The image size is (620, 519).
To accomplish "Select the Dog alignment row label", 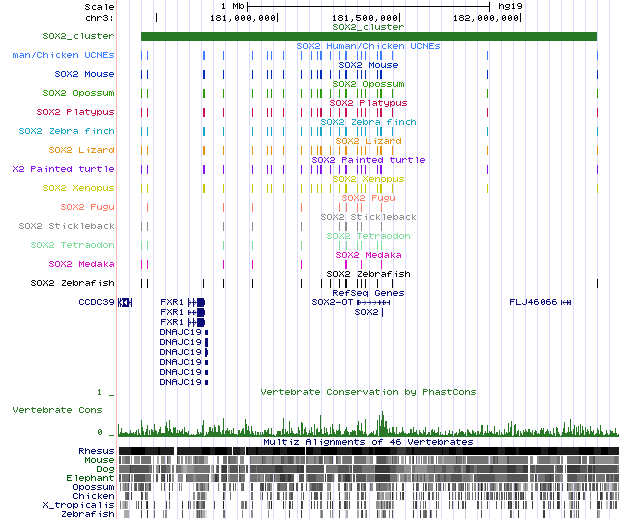I will [103, 469].
